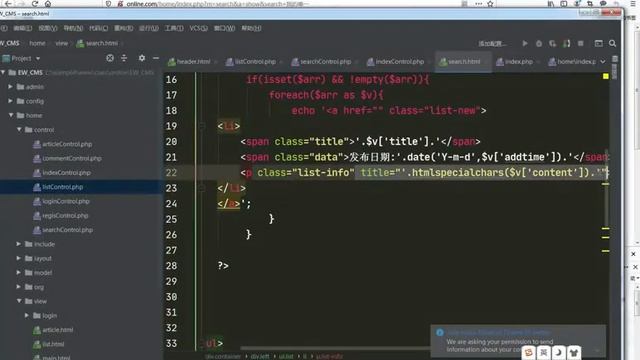Expand the org folder
This screenshot has width=640, height=360.
[x=19, y=287]
